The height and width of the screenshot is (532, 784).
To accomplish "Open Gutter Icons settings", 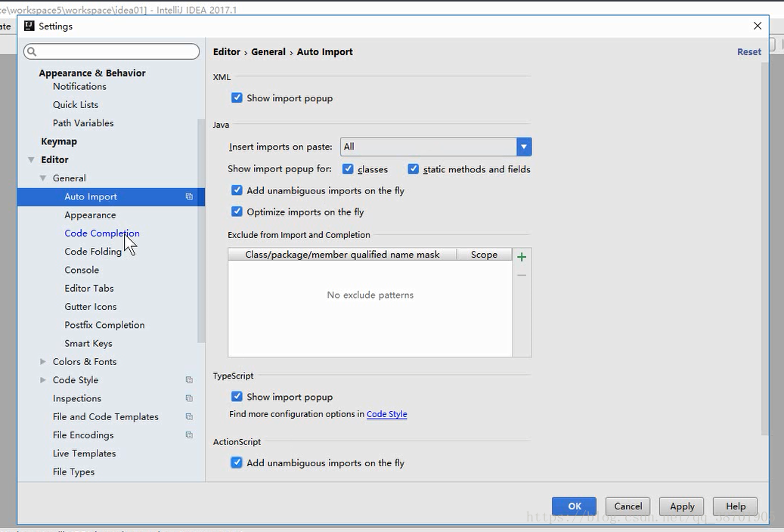I will [x=91, y=307].
